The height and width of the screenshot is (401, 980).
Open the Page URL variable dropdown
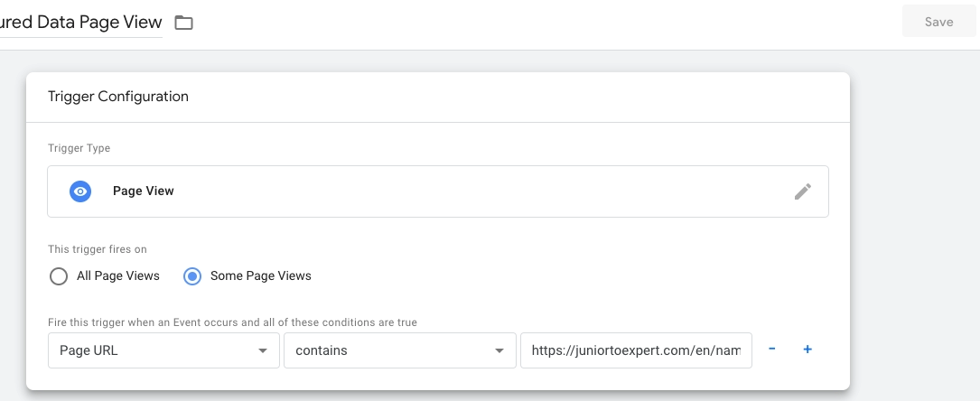163,350
